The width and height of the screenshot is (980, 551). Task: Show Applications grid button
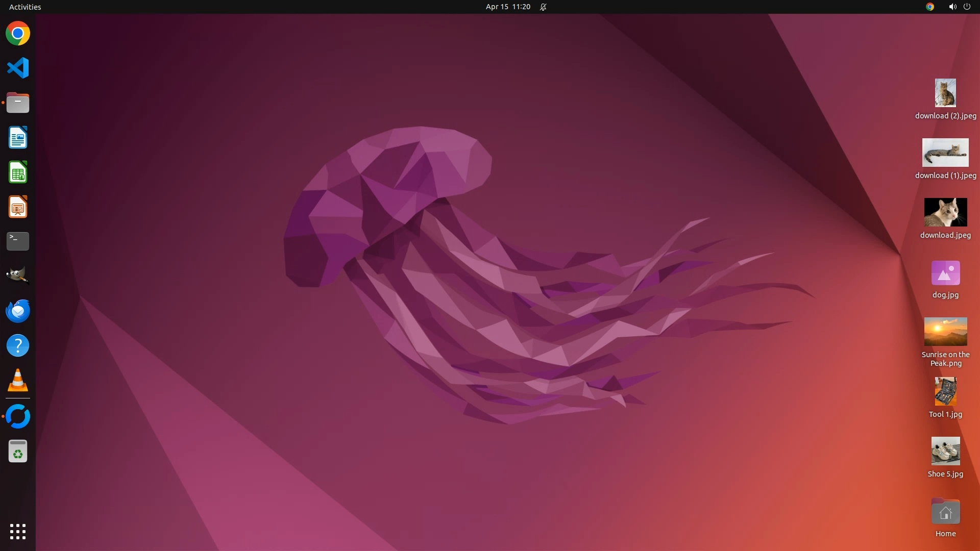(18, 532)
